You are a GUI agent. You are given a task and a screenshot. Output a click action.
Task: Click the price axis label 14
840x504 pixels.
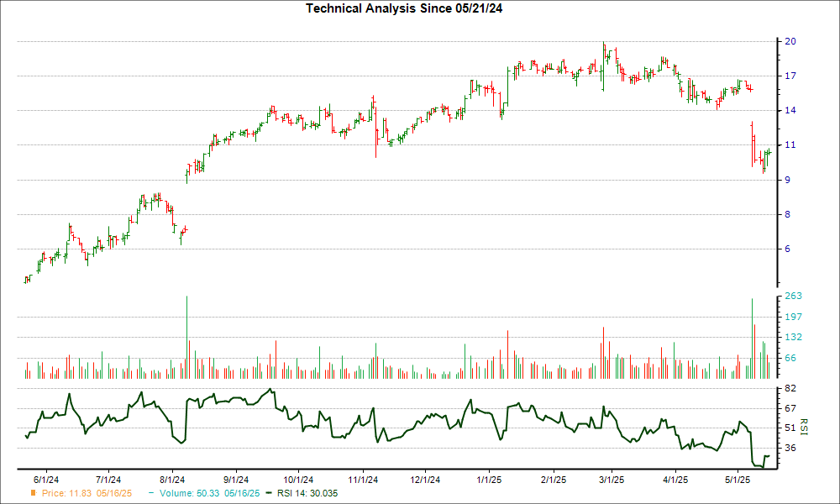[790, 110]
